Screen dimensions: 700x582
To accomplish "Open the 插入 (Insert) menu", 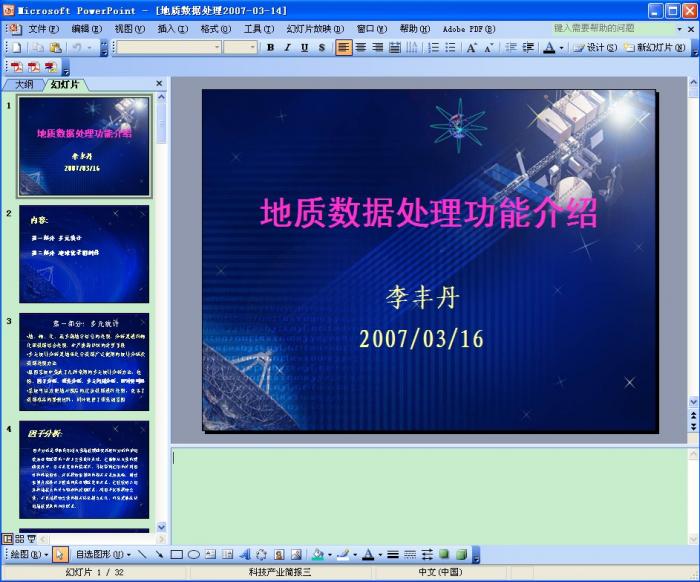I will click(x=172, y=29).
